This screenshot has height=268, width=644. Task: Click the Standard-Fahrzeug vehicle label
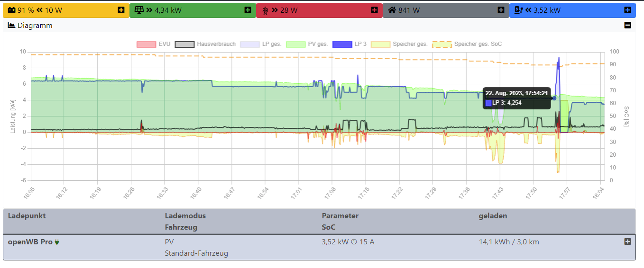click(196, 253)
